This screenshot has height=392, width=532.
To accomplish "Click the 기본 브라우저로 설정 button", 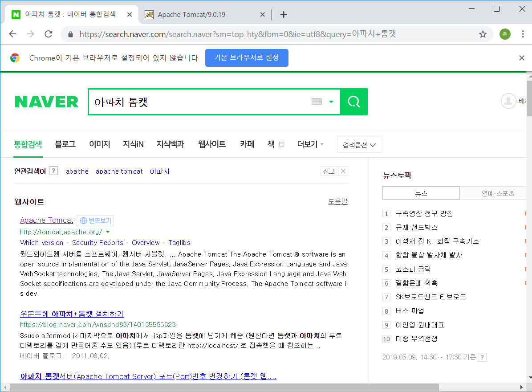I will click(247, 58).
